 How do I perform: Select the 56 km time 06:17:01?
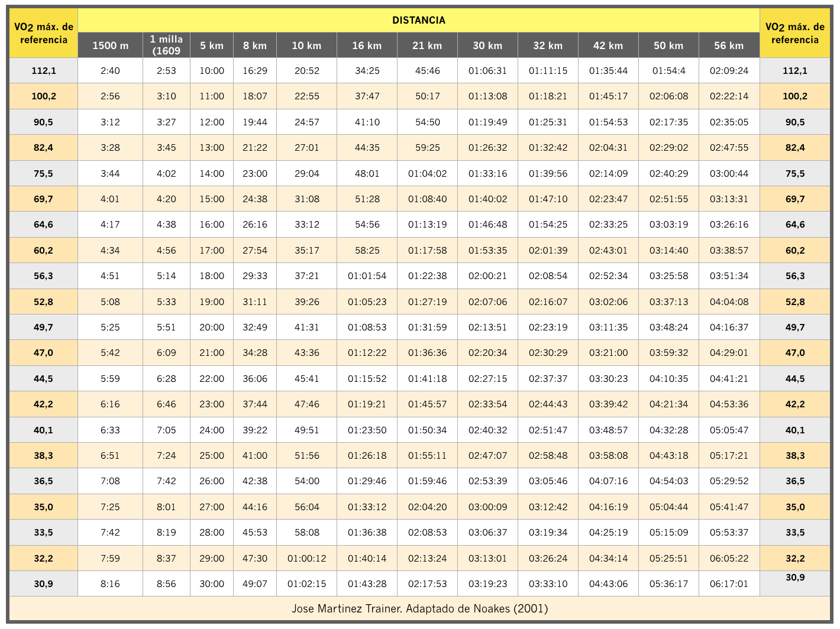tap(729, 584)
